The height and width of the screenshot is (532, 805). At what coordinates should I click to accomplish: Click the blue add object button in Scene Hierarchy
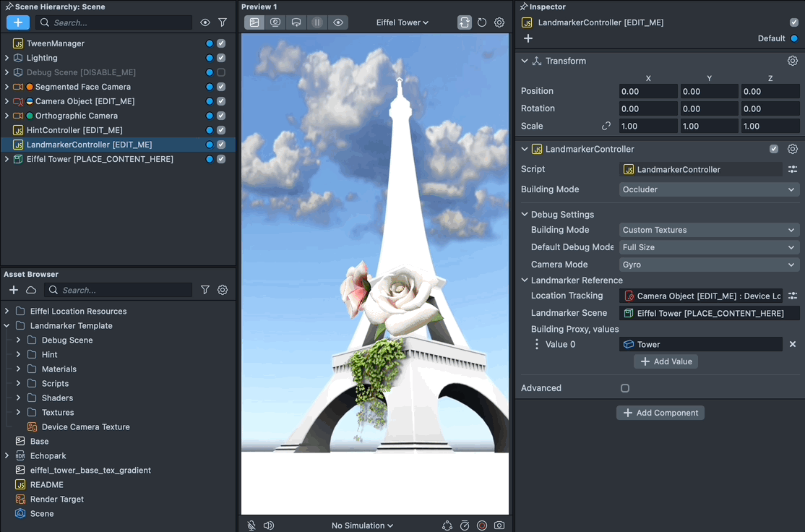(18, 22)
